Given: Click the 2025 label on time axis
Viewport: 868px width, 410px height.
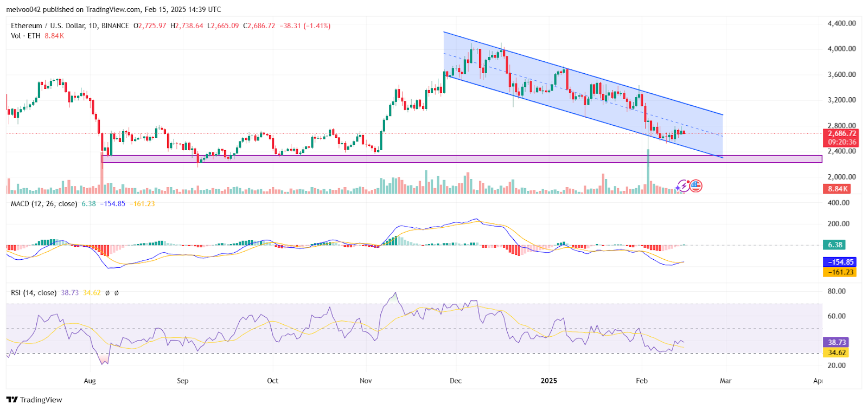Looking at the screenshot, I should tap(549, 381).
